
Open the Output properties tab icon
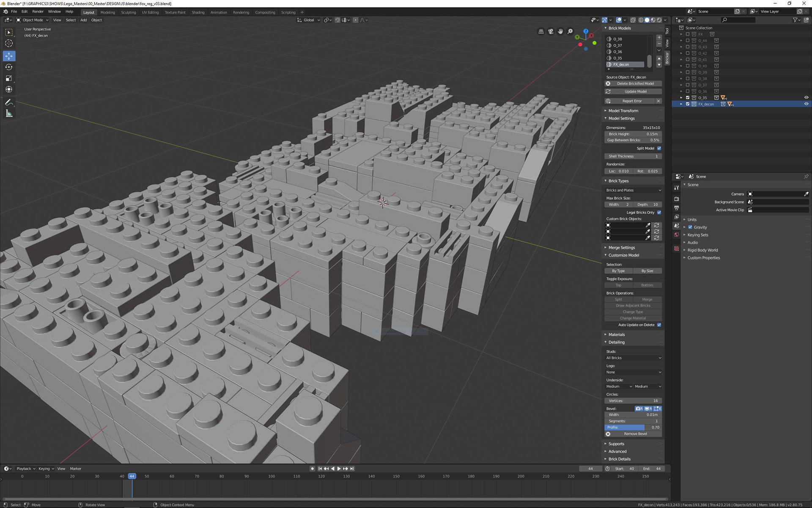[x=676, y=208]
